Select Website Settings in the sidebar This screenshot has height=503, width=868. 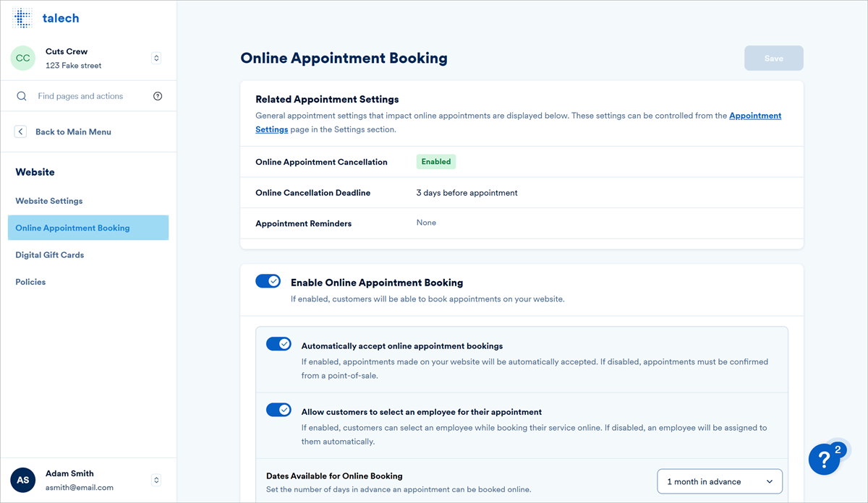[48, 200]
